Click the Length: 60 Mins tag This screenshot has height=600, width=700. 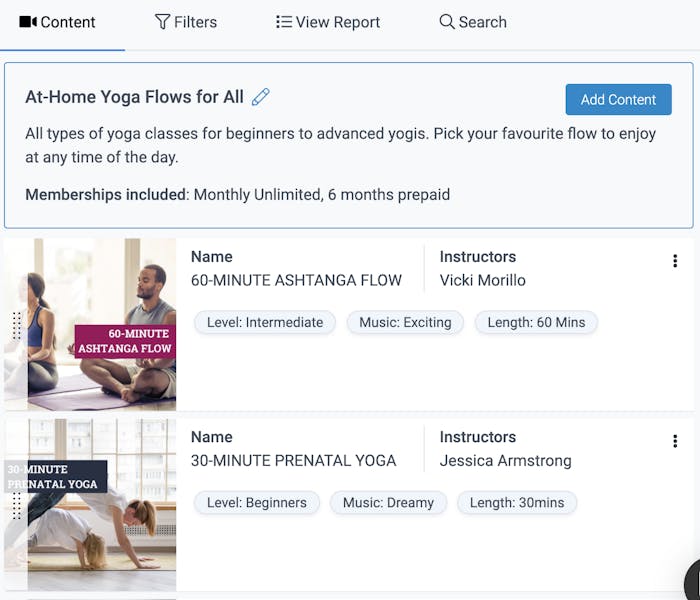point(536,322)
